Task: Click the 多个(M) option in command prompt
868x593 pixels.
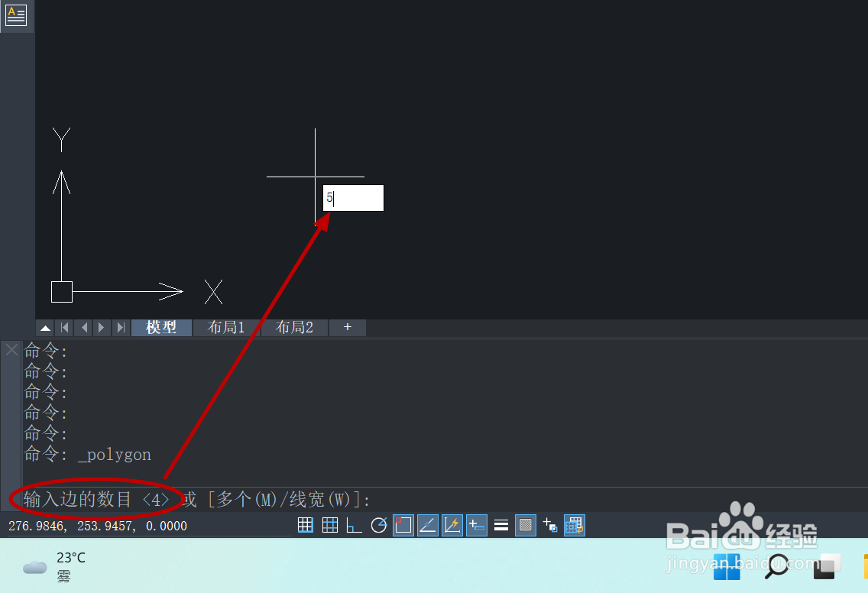Action: (246, 500)
